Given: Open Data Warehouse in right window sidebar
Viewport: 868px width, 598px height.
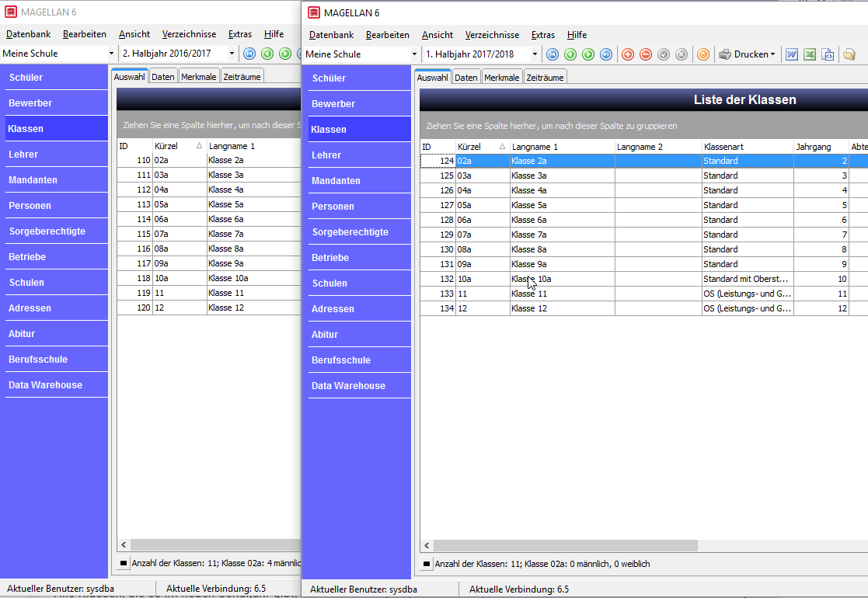Looking at the screenshot, I should pyautogui.click(x=359, y=386).
